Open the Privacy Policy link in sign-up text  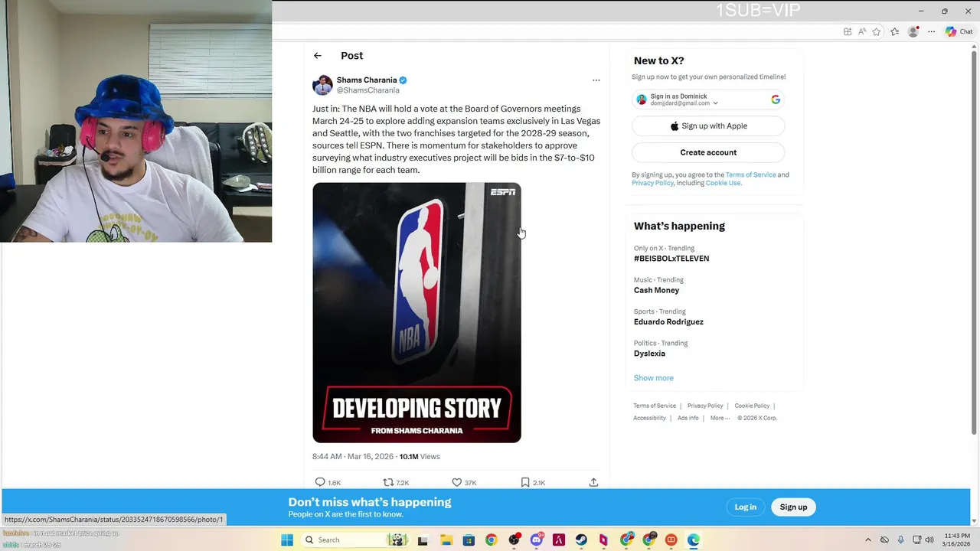point(652,183)
